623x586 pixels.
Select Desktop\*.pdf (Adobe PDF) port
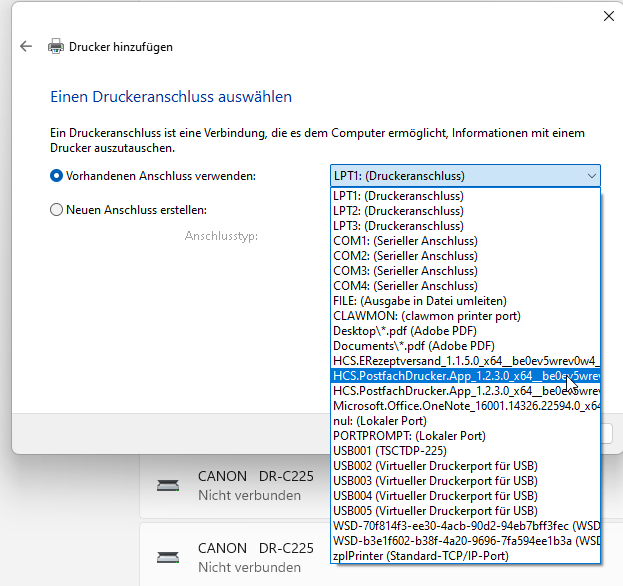pyautogui.click(x=465, y=331)
